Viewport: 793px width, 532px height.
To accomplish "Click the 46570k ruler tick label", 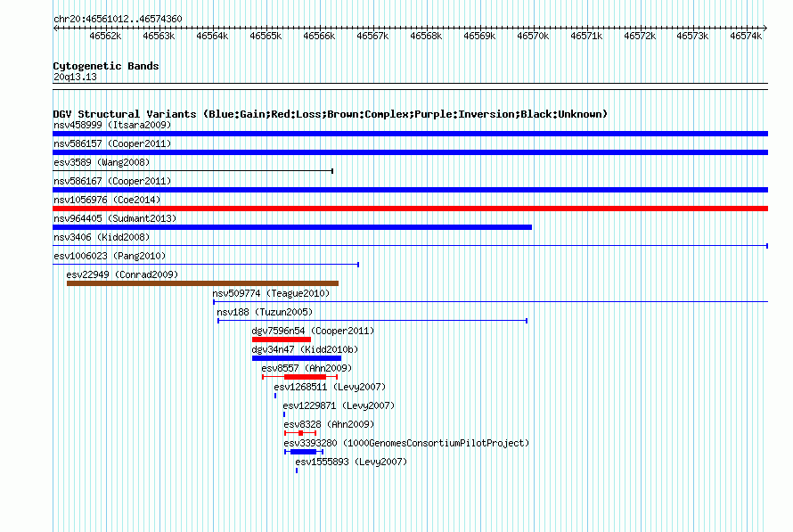I will click(x=533, y=36).
